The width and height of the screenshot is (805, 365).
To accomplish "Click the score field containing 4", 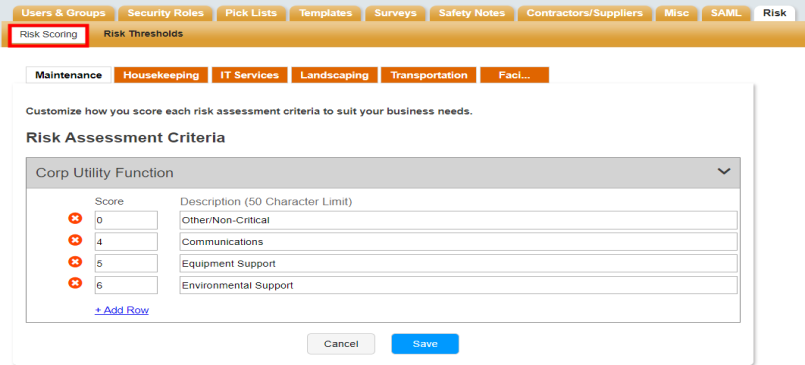I will click(x=126, y=242).
